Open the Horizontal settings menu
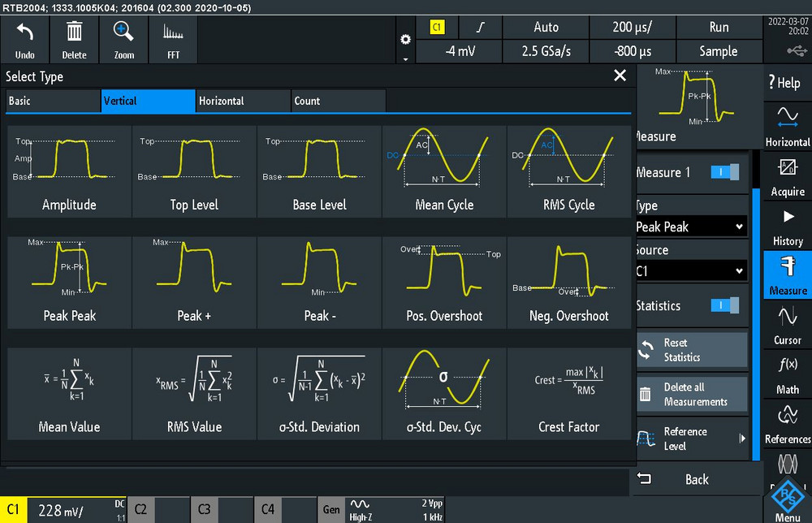Image resolution: width=812 pixels, height=523 pixels. [x=788, y=126]
